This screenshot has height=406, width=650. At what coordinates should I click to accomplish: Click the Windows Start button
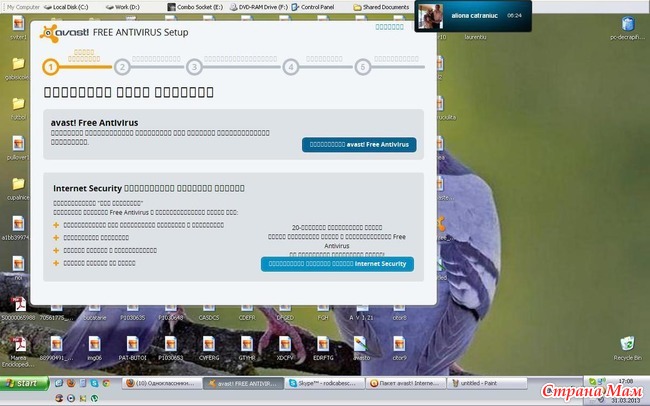[x=22, y=383]
